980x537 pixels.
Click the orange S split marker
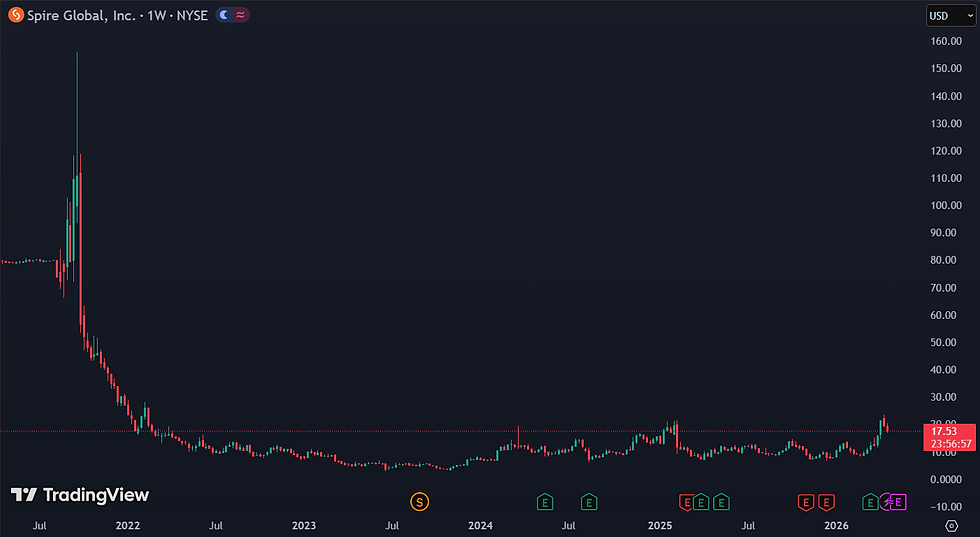(x=419, y=501)
